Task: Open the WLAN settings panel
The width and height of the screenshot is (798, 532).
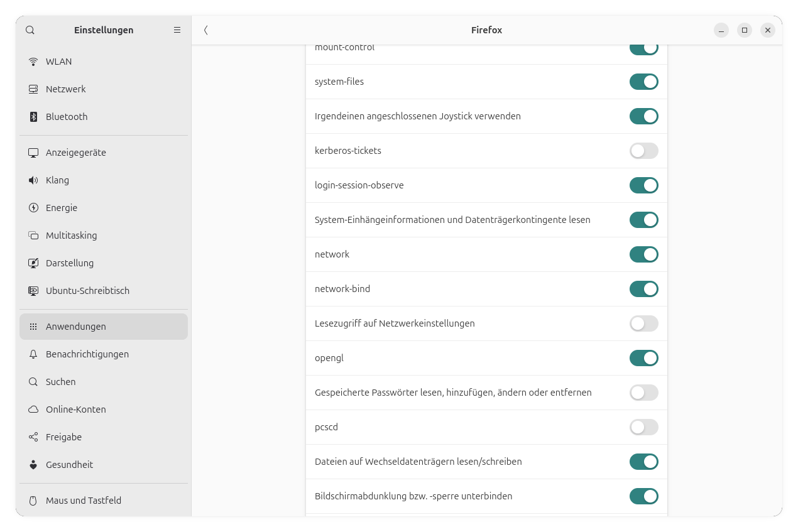Action: [104, 62]
